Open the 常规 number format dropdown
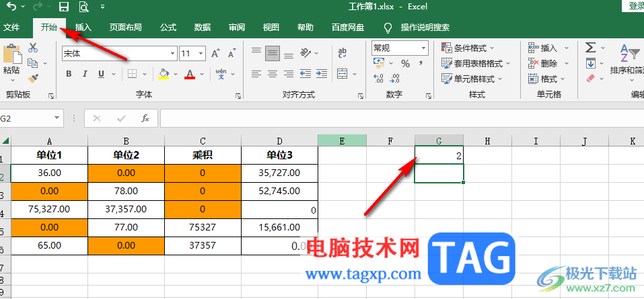 click(x=423, y=48)
